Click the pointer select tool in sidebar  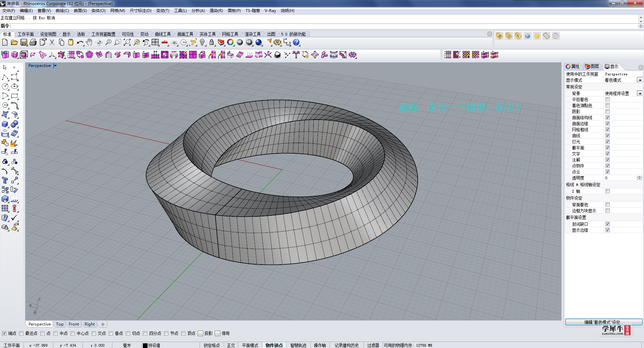5,68
